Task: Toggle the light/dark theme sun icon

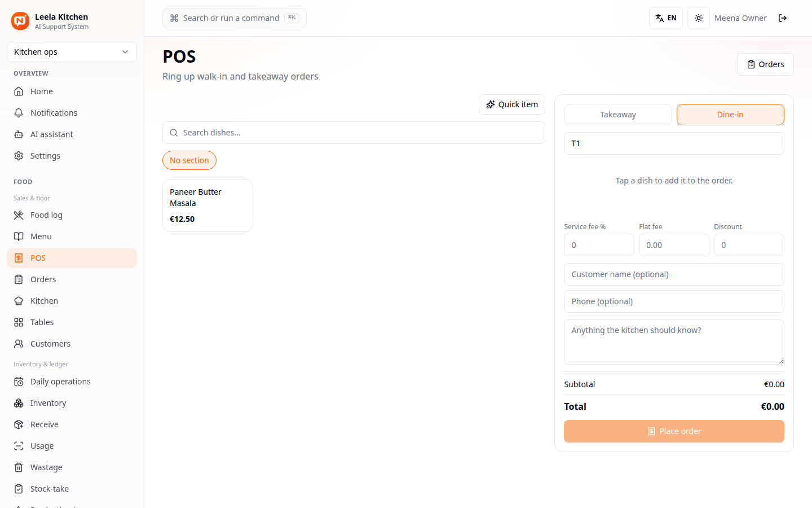Action: click(699, 18)
